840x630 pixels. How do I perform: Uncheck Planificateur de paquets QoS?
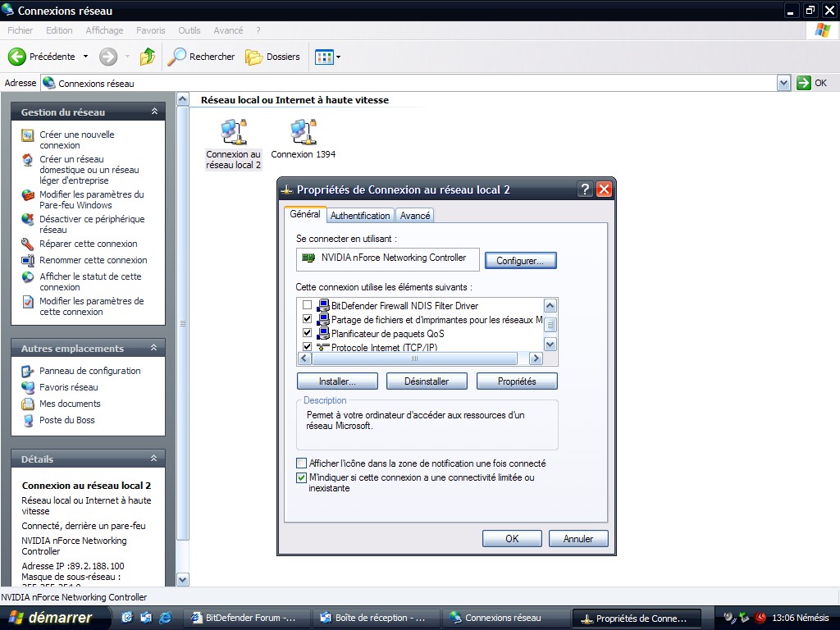[x=307, y=333]
